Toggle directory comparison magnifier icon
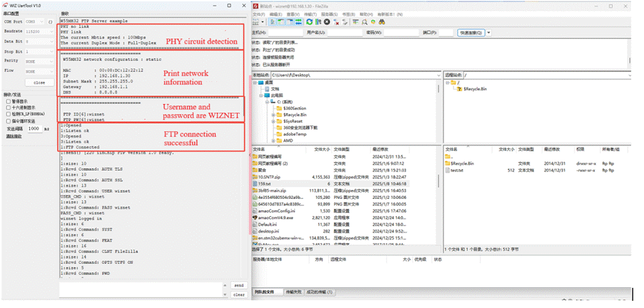 point(365,21)
